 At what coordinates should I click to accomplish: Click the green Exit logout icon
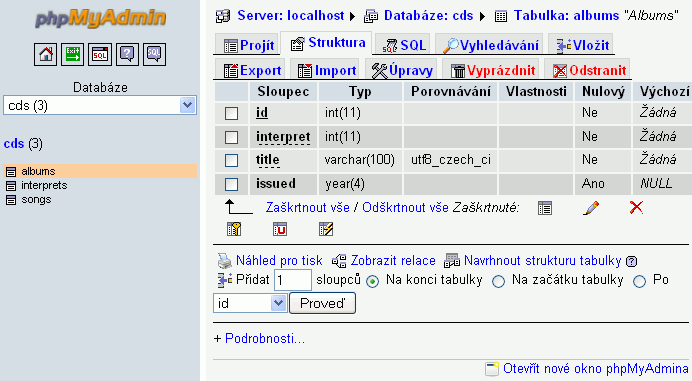pyautogui.click(x=72, y=54)
